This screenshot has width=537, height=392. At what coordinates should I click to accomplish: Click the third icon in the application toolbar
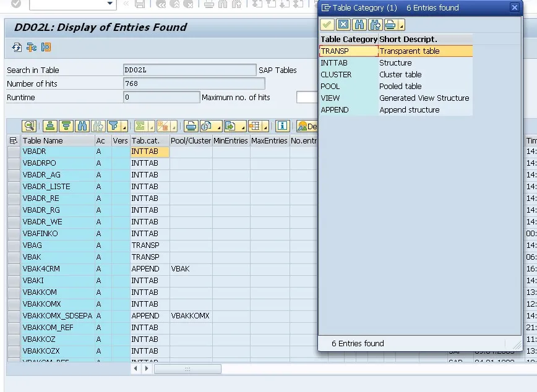click(46, 47)
